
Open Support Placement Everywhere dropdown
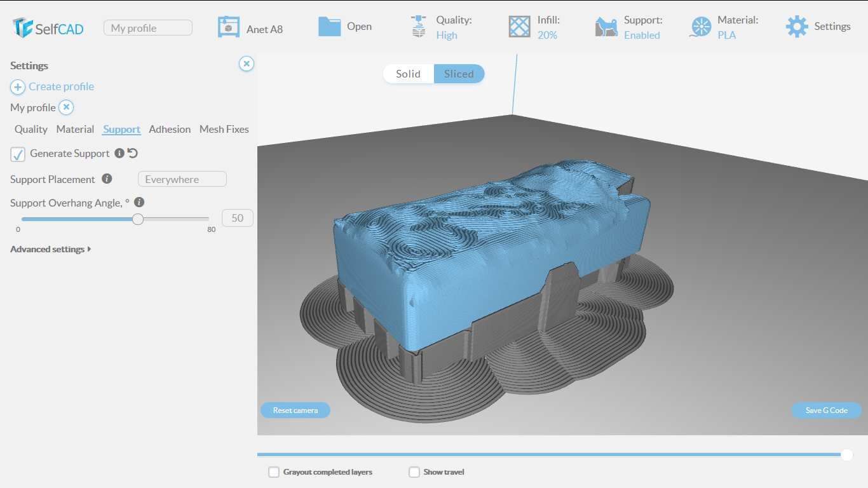pyautogui.click(x=182, y=179)
